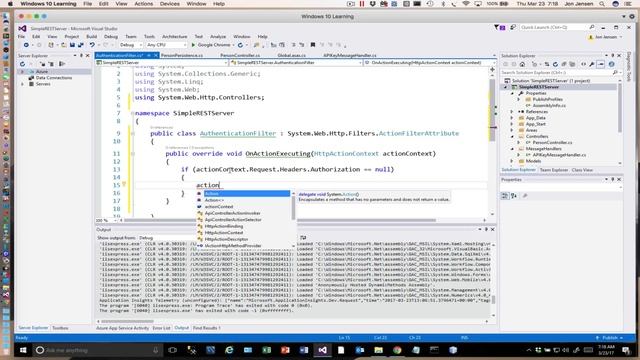Click the Windows Start button
Image resolution: width=640 pixels, height=360 pixels.
coord(23,350)
